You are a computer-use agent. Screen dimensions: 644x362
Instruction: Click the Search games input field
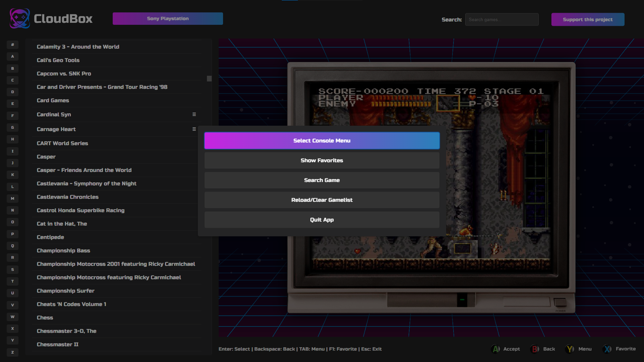502,19
